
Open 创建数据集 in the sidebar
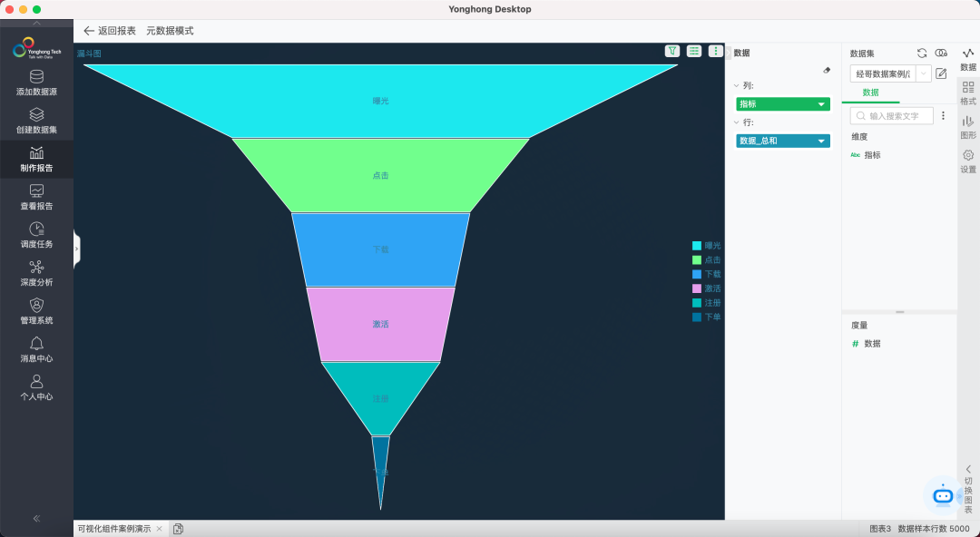[x=36, y=121]
